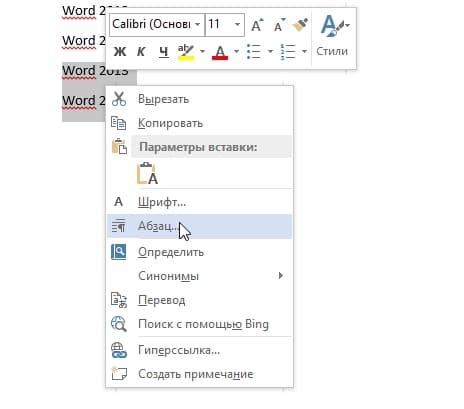Click the bulleted list icon
Screen dimensions: 464x409
(x=253, y=51)
